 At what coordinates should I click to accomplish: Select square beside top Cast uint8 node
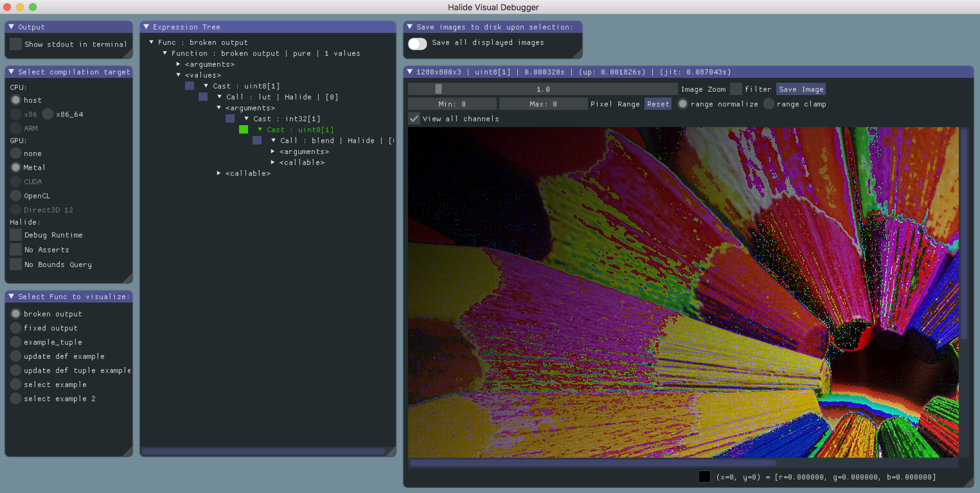click(x=189, y=86)
